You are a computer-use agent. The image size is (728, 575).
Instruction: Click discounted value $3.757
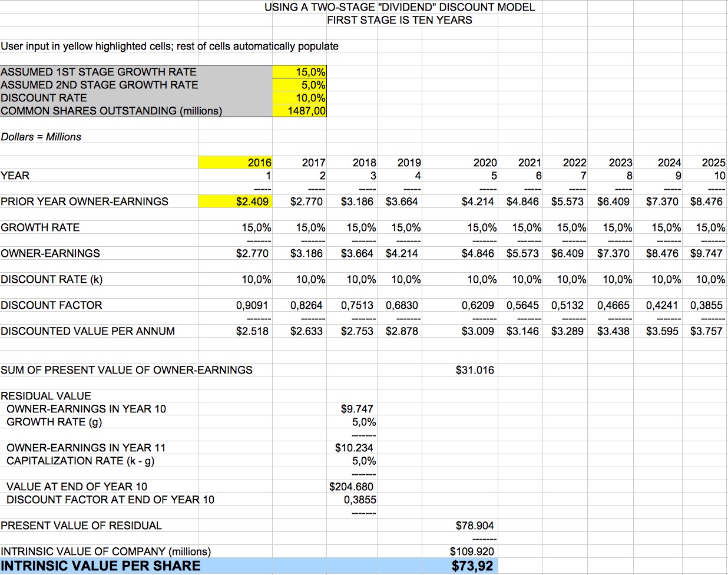706,331
